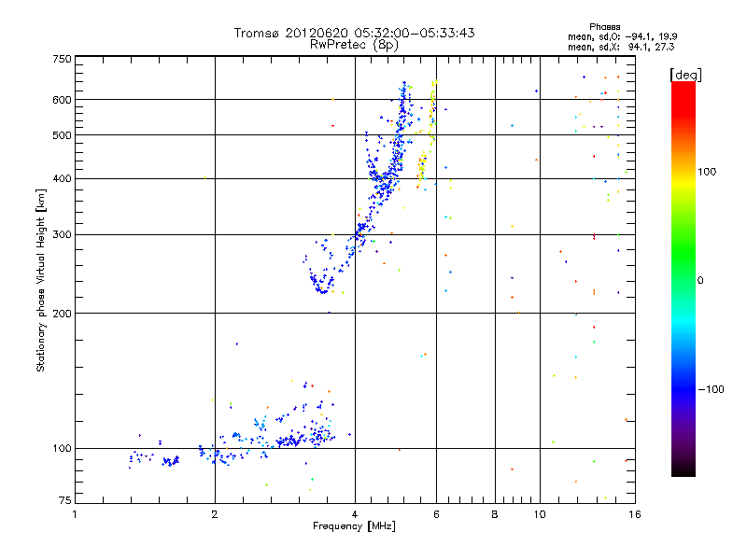Click the 'RwPretec (8p)' subtitle

point(354,45)
